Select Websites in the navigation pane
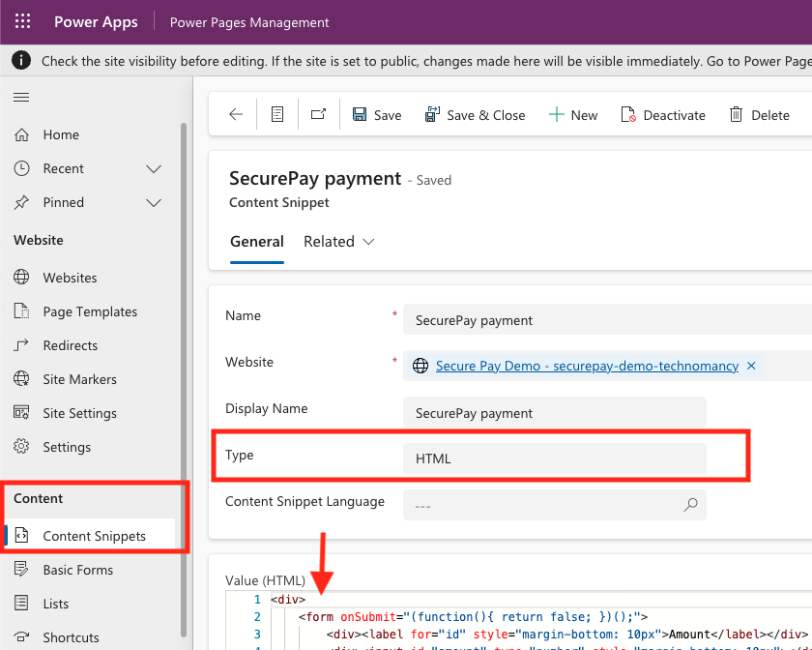The image size is (812, 650). tap(71, 278)
